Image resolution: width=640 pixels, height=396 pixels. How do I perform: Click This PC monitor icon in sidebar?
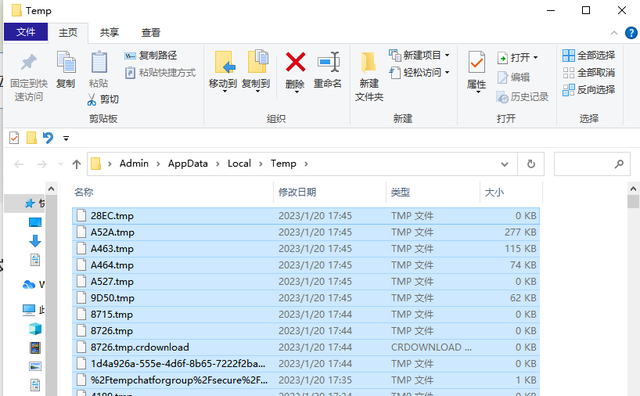click(x=29, y=310)
